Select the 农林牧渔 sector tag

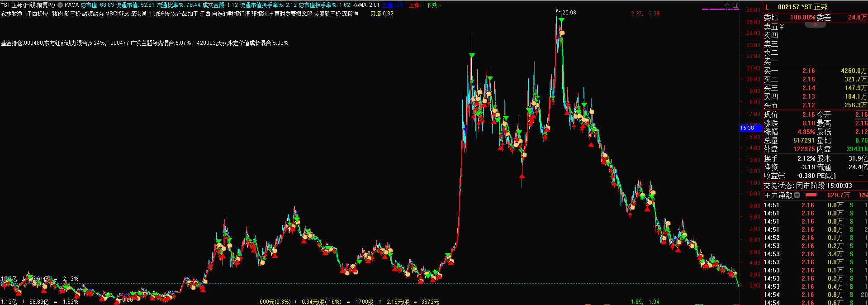[11, 14]
